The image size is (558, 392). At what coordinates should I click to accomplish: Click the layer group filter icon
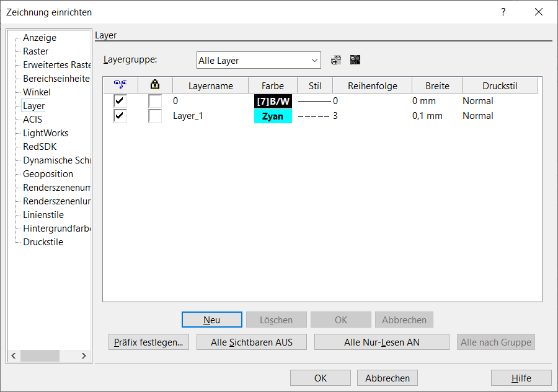pyautogui.click(x=355, y=59)
